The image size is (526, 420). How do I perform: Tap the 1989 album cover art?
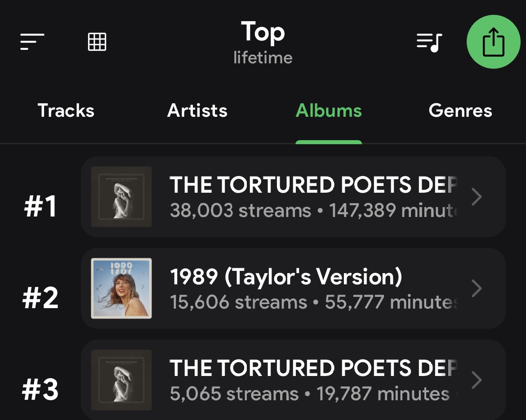[x=121, y=288]
